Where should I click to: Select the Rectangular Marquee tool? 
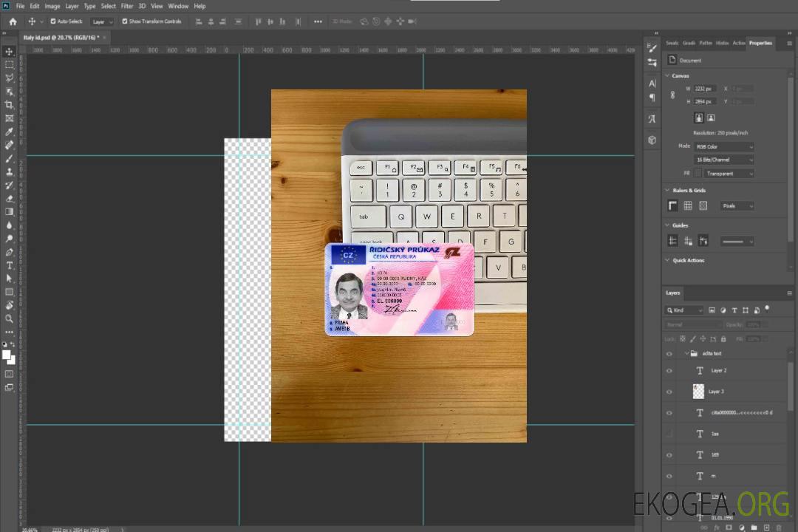pyautogui.click(x=9, y=65)
